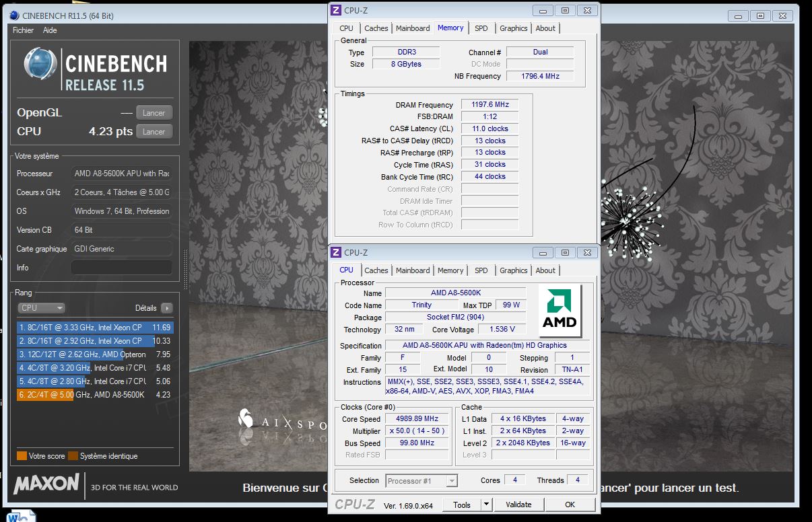Click the Validate button
The width and height of the screenshot is (812, 522).
(x=518, y=505)
